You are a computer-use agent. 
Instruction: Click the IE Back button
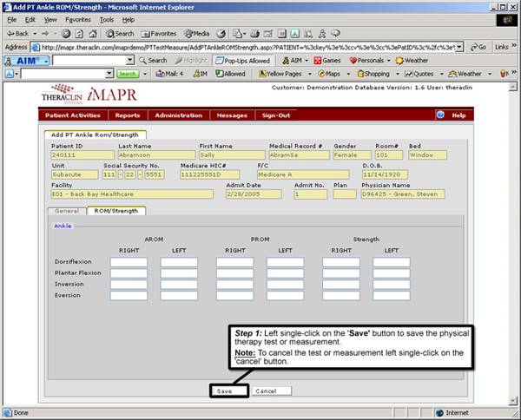pos(18,34)
